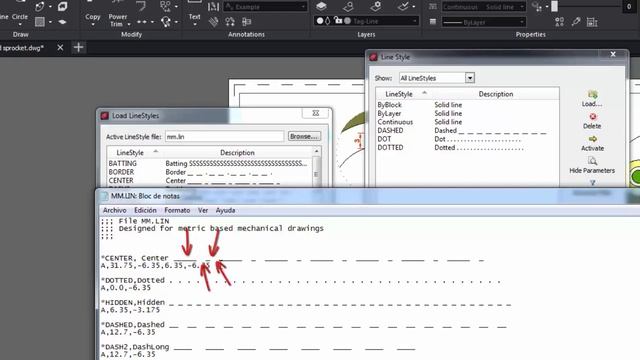Expand the Power Trim dropdown arrow
Viewport: 640px width, 360px height.
click(129, 24)
